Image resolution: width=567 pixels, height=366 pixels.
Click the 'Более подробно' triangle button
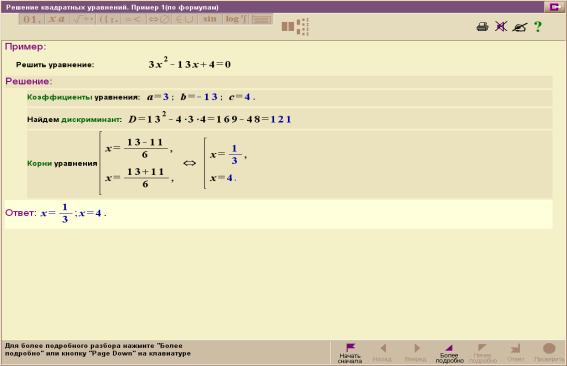pyautogui.click(x=449, y=353)
